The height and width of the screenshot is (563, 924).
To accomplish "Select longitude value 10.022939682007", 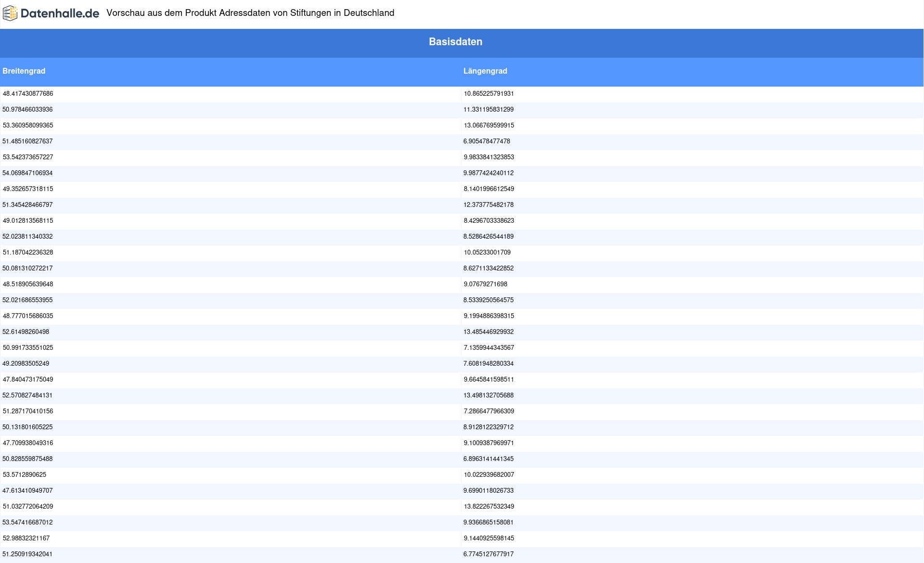I will click(489, 475).
